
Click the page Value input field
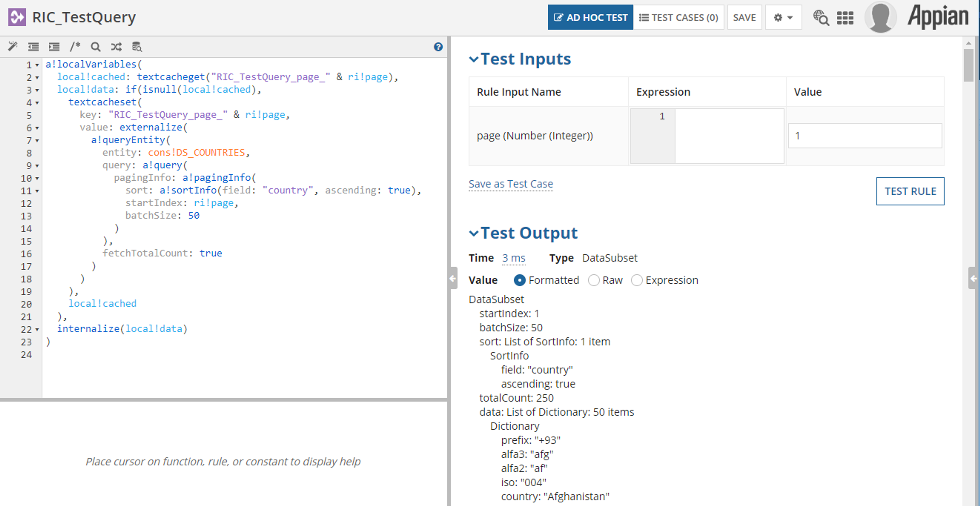pos(865,136)
